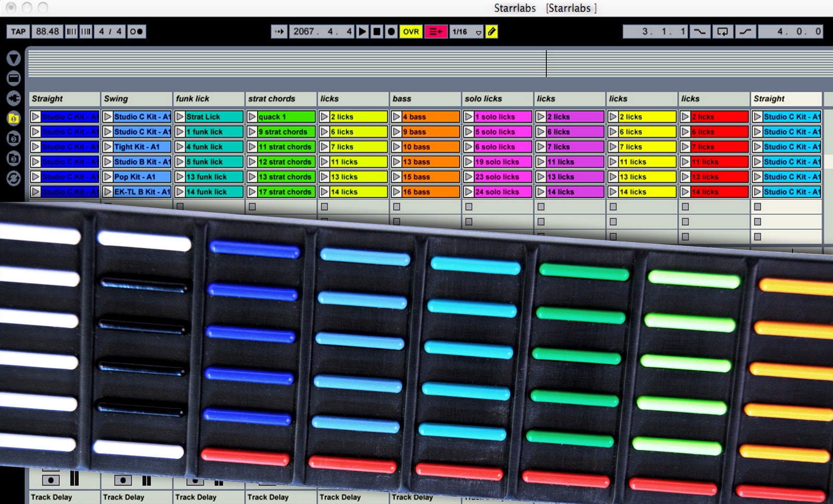This screenshot has width=833, height=504.
Task: Launch the Studio B Kit - A1 clip
Action: click(x=108, y=162)
